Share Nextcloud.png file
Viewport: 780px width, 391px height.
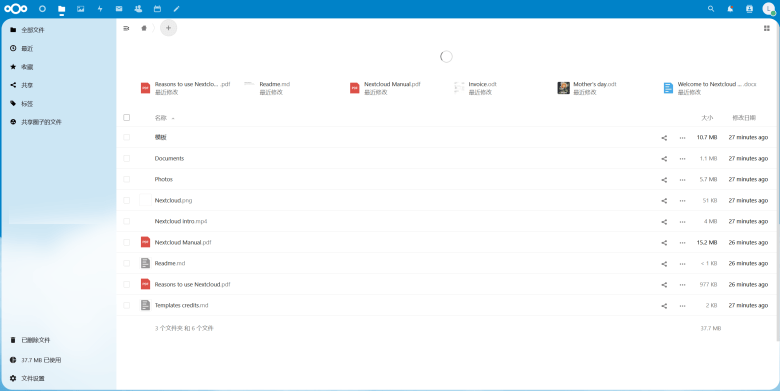coord(664,201)
